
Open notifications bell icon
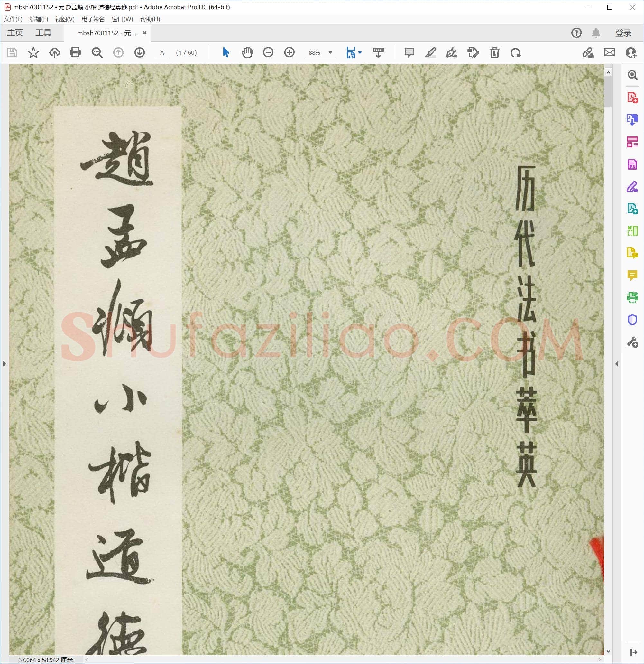click(x=596, y=33)
